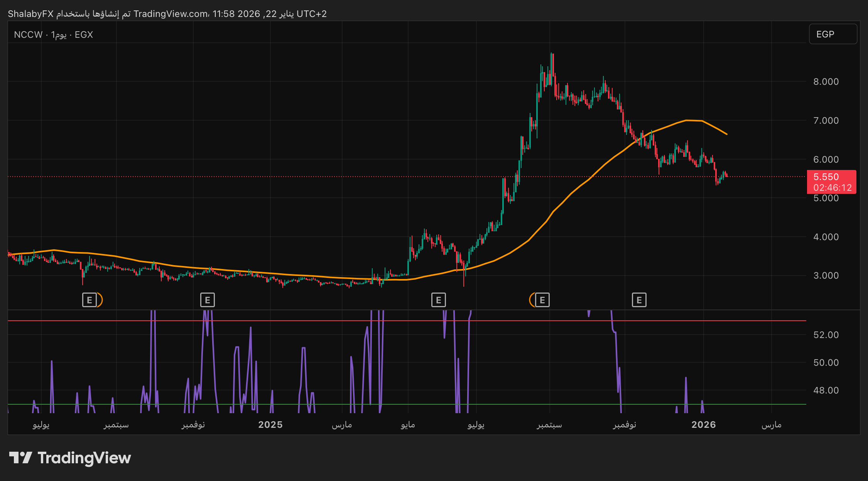Click the leftmost earnings E marker
The width and height of the screenshot is (868, 481).
90,300
